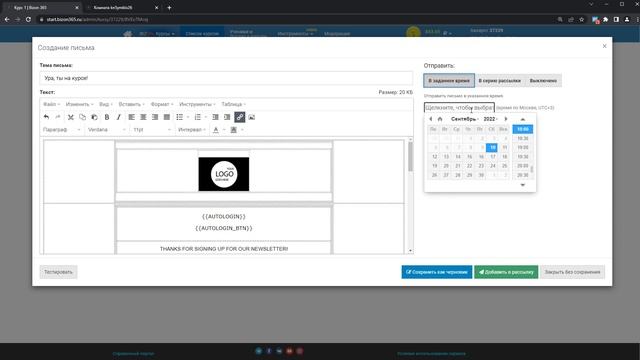640x360 pixels.
Task: Expand the text color dropdown arrow
Action: point(224,130)
